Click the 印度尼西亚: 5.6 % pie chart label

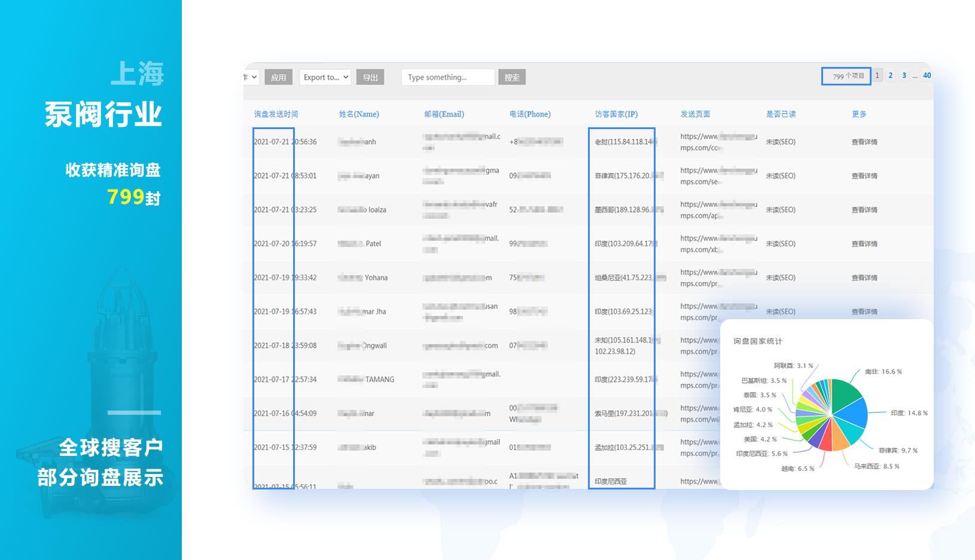(x=761, y=454)
